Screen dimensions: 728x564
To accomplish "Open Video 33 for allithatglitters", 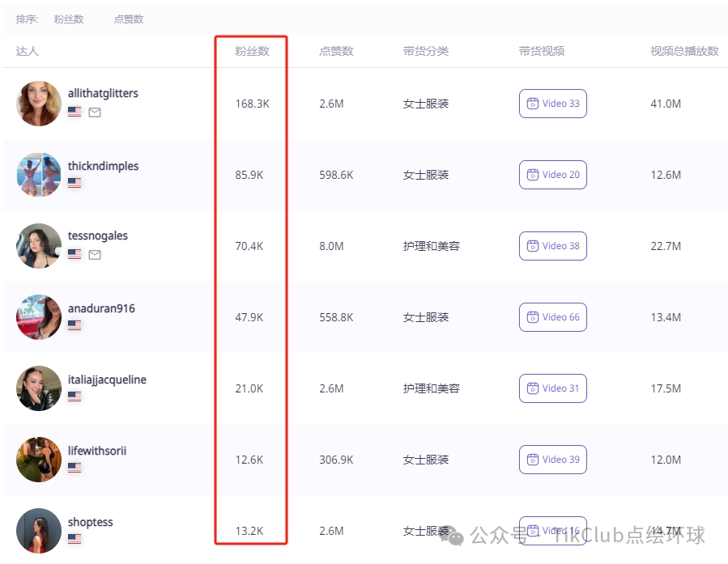I will [552, 104].
